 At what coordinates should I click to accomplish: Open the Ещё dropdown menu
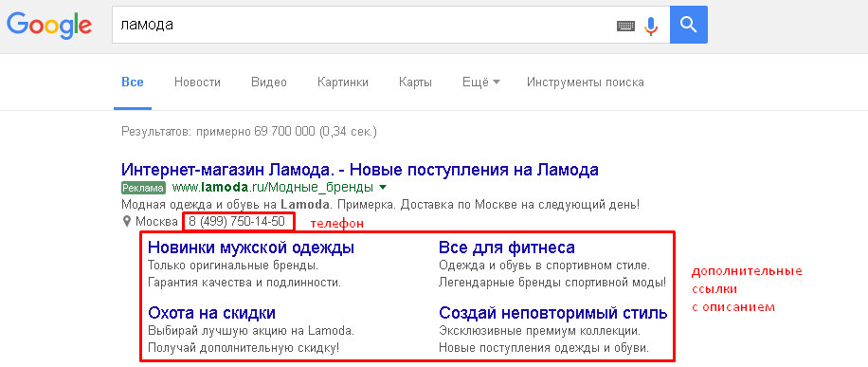click(481, 83)
